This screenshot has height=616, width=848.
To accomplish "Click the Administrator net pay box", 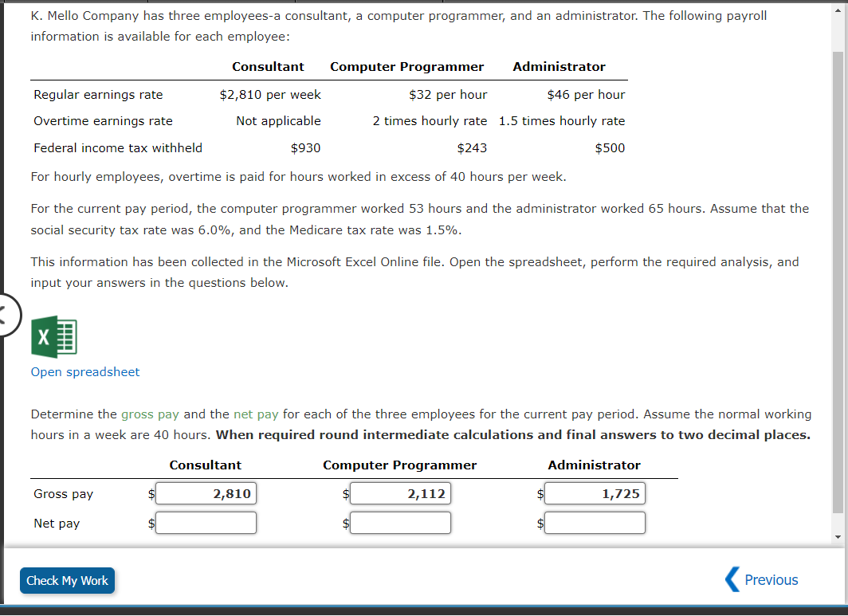I will coord(595,523).
